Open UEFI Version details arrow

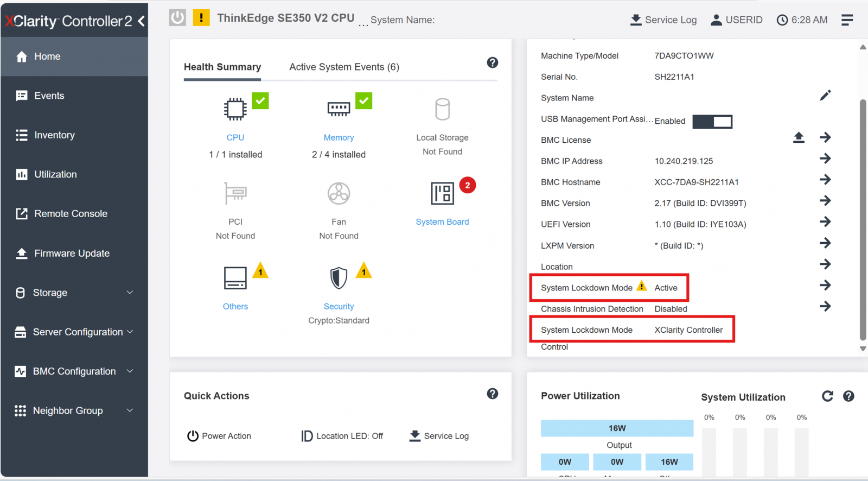click(825, 221)
